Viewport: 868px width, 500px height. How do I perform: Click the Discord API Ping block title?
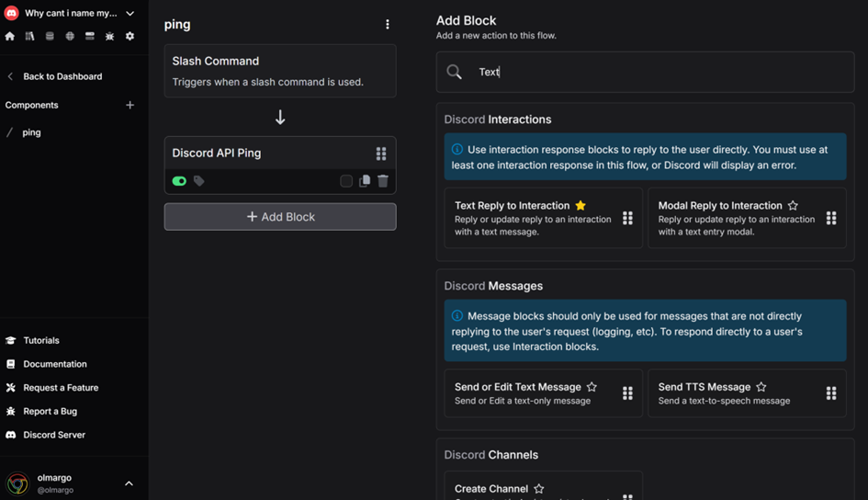pyautogui.click(x=217, y=153)
